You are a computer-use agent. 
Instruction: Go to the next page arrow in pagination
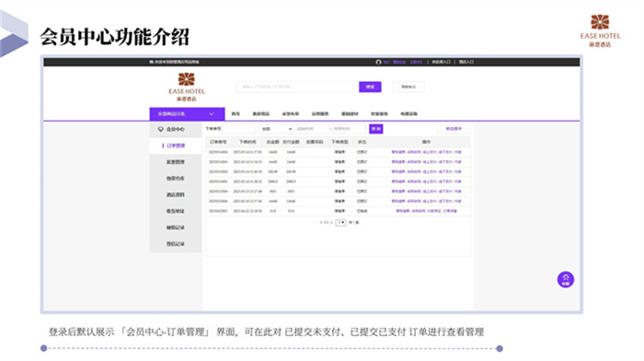(331, 223)
